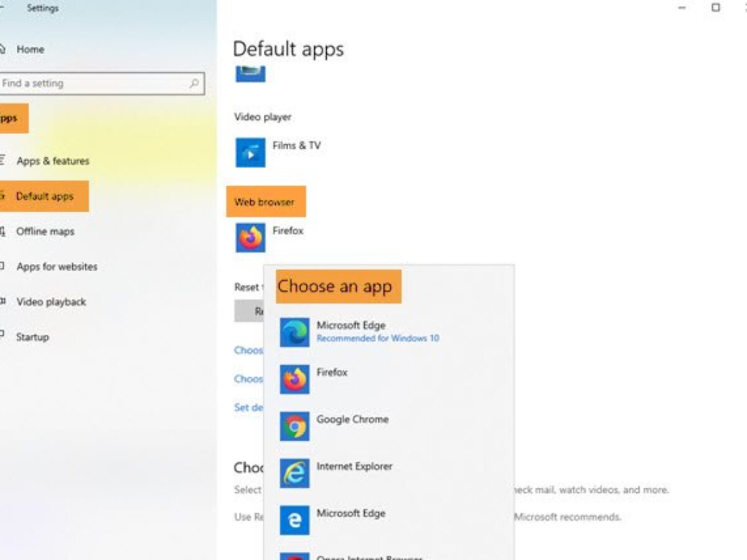Click Recommended for Windows 10 text
This screenshot has width=747, height=560.
pyautogui.click(x=378, y=338)
